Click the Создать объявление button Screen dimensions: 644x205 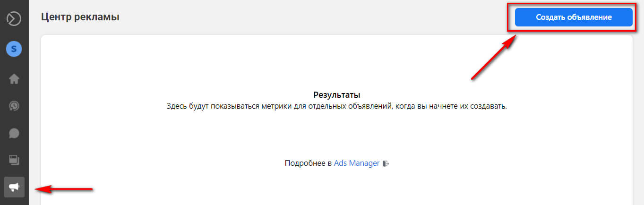574,17
